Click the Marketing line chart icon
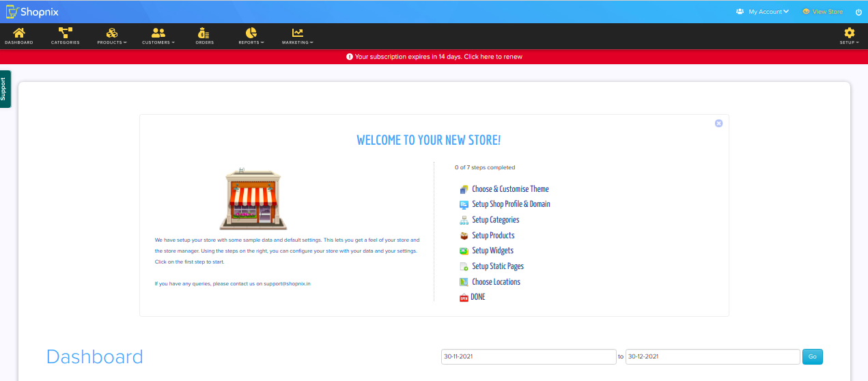Screen dimensions: 868x381 298,33
